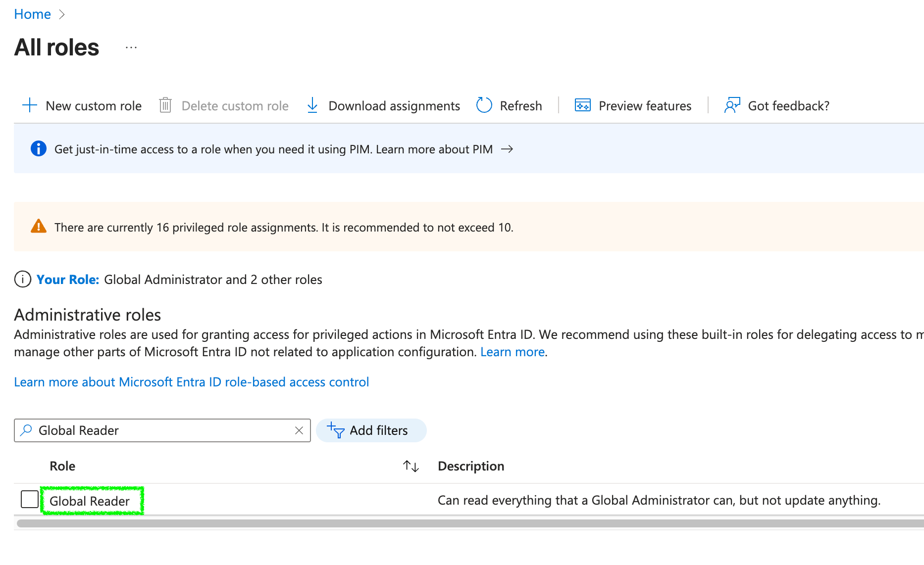The image size is (924, 565).
Task: Click the Your Role info icon
Action: pyautogui.click(x=23, y=280)
